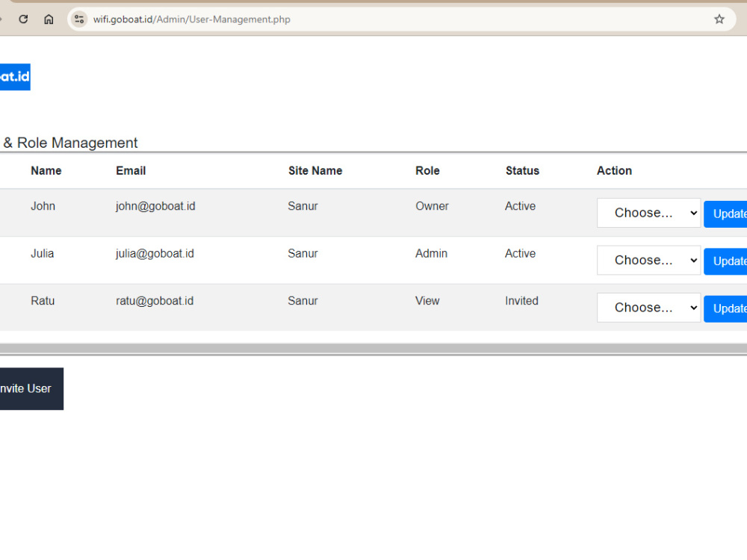Open the role dropdown for Julia
Viewport: 747px width, 560px height.
[x=648, y=260]
